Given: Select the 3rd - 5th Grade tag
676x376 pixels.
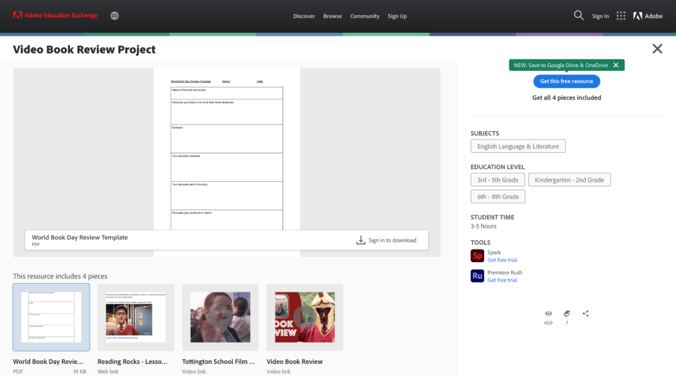Looking at the screenshot, I should tap(498, 180).
